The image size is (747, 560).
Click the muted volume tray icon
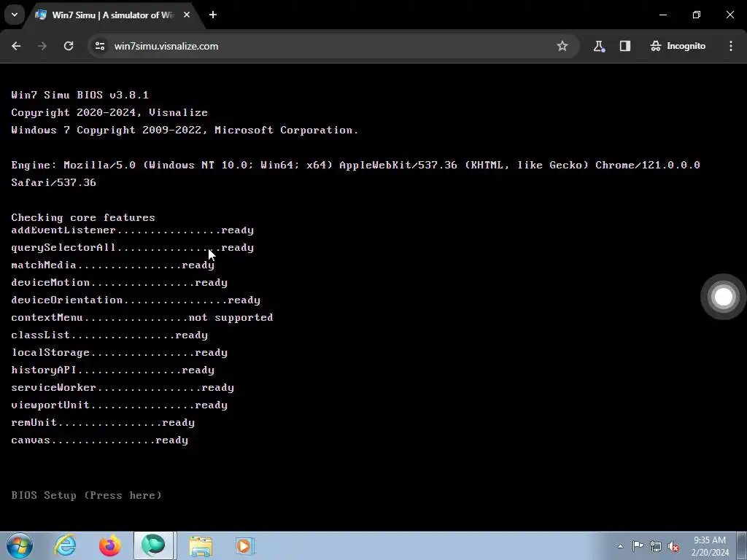click(x=673, y=546)
